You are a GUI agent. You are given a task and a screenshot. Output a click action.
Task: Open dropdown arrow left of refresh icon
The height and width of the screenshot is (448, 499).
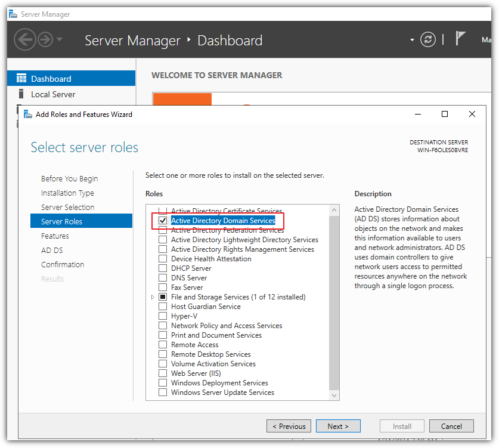(412, 40)
